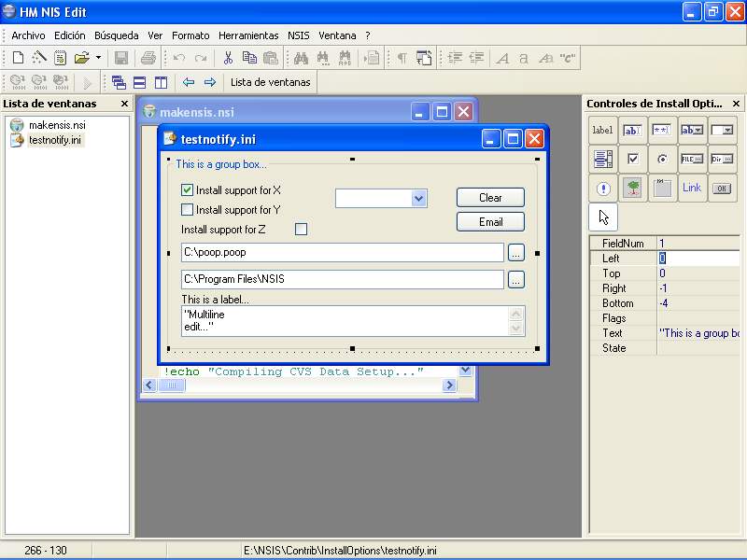The height and width of the screenshot is (560, 747).
Task: Select the DropList control tool
Action: point(722,131)
